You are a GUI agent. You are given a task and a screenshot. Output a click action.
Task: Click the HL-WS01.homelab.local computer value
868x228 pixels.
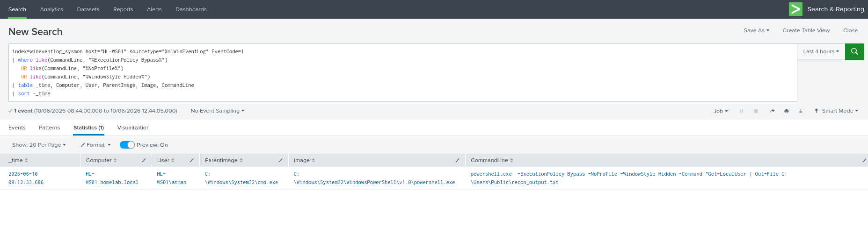click(x=112, y=178)
